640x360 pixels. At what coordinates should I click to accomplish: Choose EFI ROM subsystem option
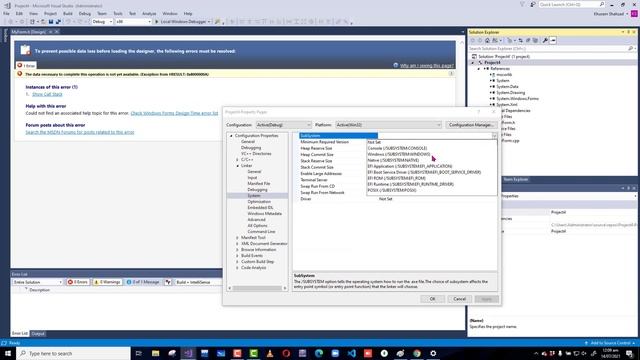click(x=396, y=178)
